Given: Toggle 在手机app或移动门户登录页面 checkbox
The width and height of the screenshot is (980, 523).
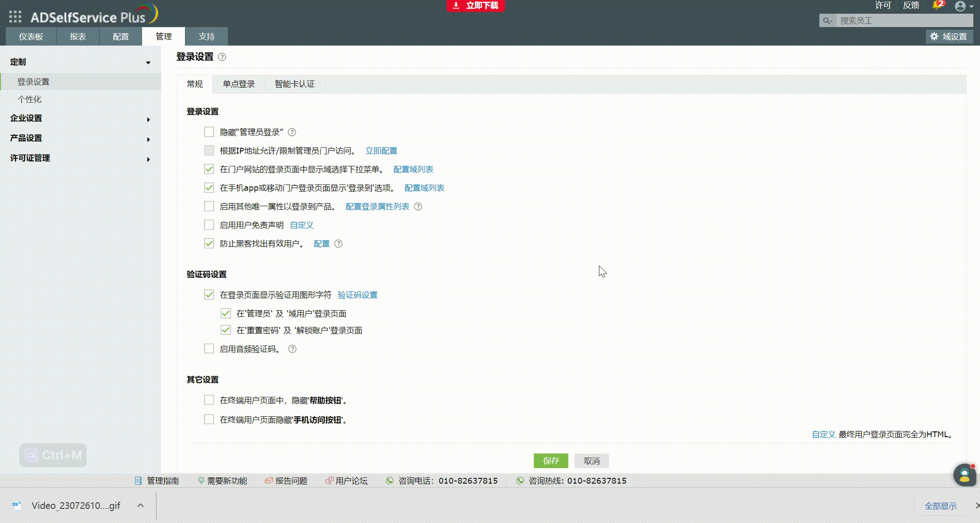Looking at the screenshot, I should pyautogui.click(x=209, y=188).
